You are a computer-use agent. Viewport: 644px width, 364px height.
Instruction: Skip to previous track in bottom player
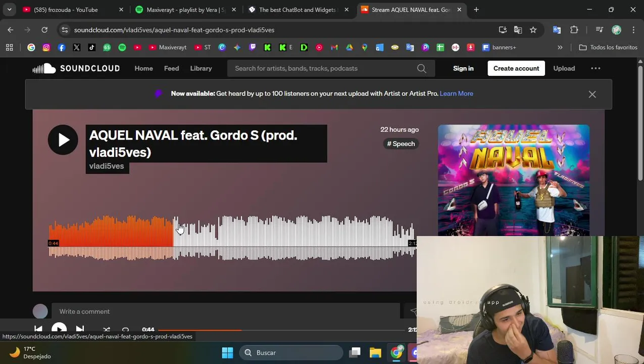pyautogui.click(x=38, y=329)
